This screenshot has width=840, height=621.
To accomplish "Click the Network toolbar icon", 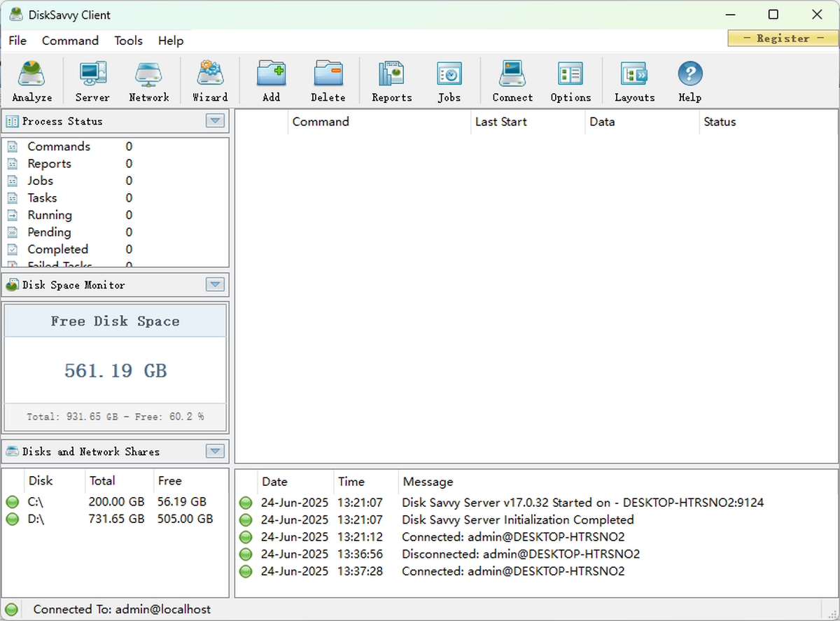I will click(x=148, y=80).
